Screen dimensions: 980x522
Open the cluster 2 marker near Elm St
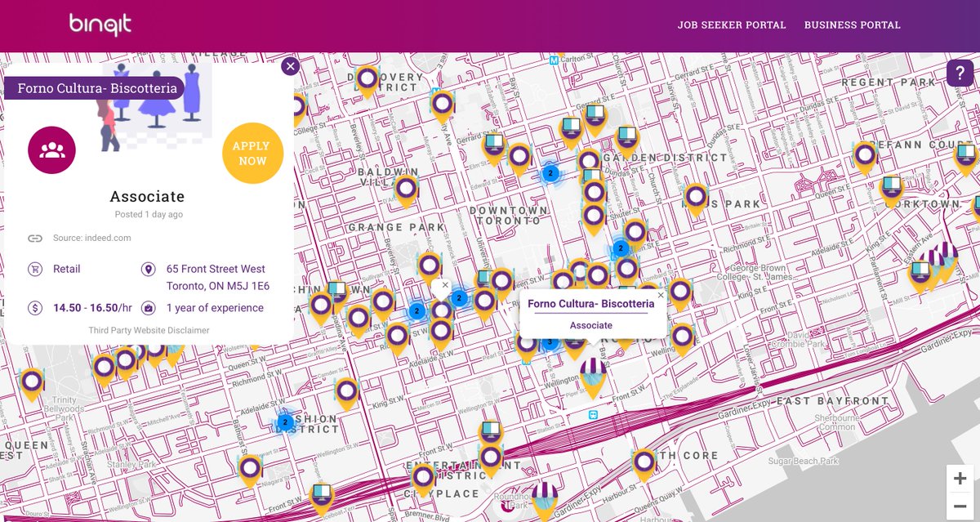coord(551,173)
